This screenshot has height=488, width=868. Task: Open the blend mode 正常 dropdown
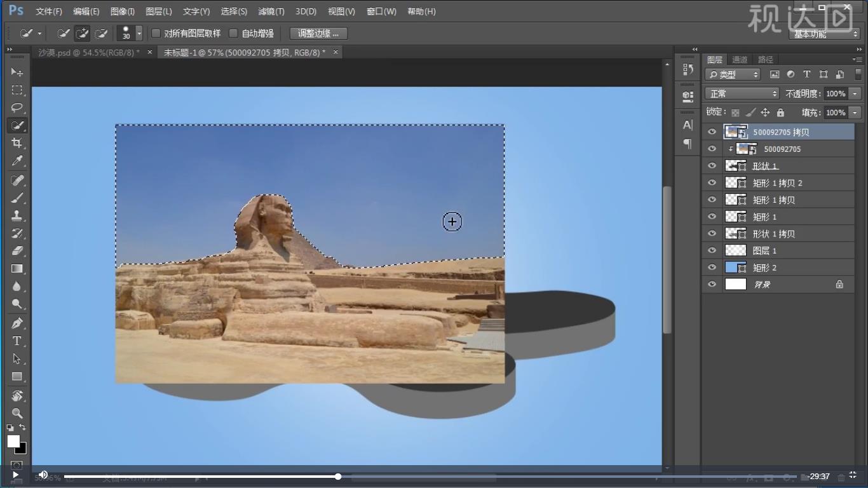[742, 93]
